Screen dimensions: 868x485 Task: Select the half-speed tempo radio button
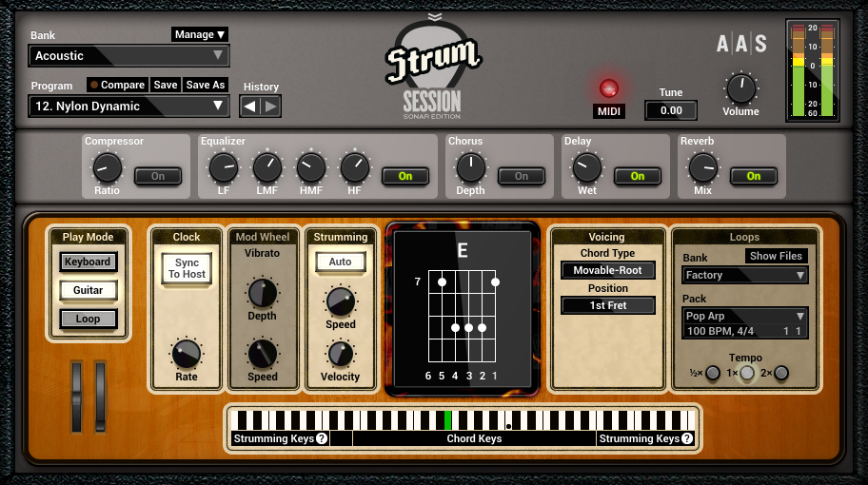tap(713, 373)
